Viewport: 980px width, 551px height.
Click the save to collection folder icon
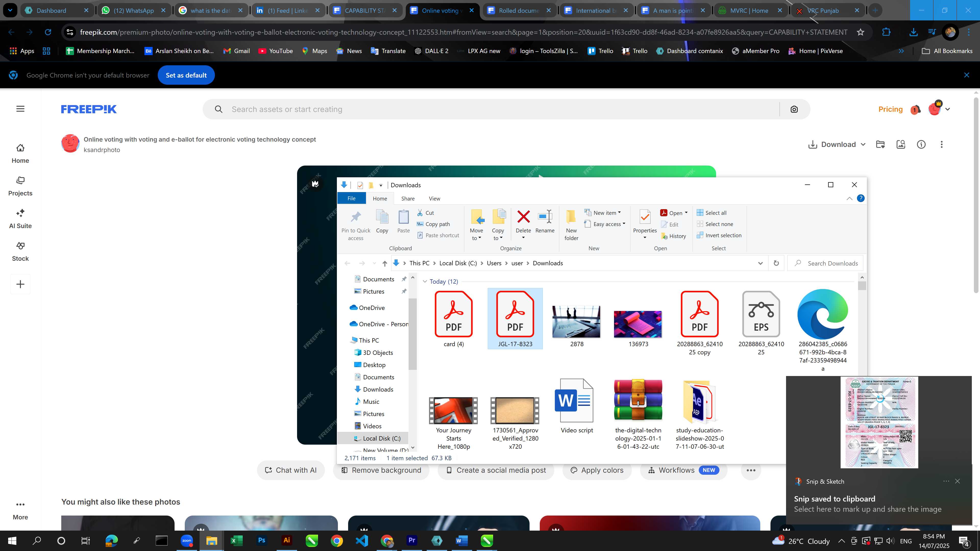[880, 144]
